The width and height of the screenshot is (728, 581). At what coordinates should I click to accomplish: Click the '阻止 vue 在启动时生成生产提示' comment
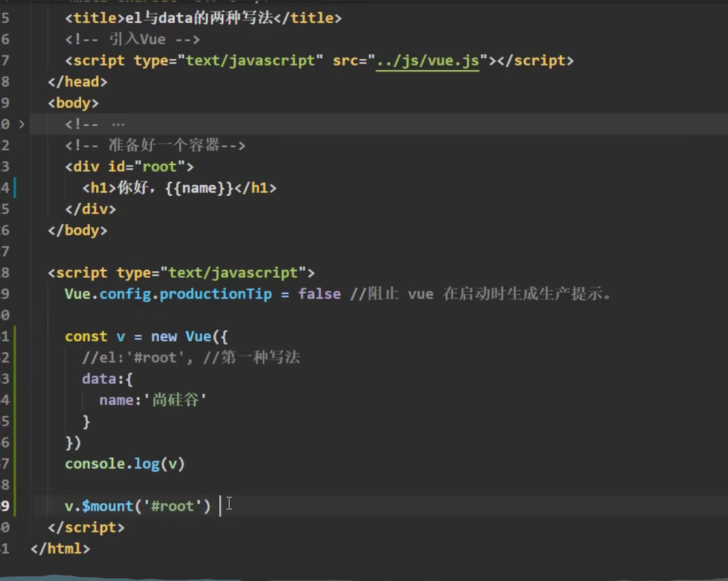(x=481, y=294)
